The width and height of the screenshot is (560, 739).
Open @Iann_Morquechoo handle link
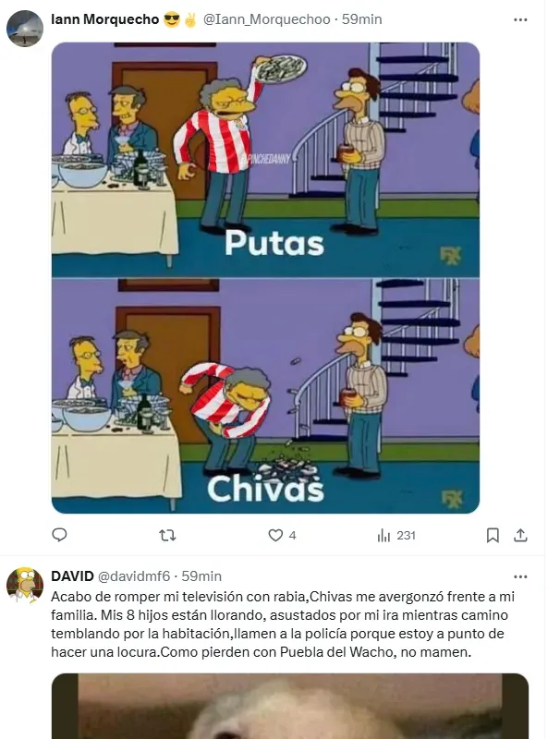pyautogui.click(x=266, y=19)
